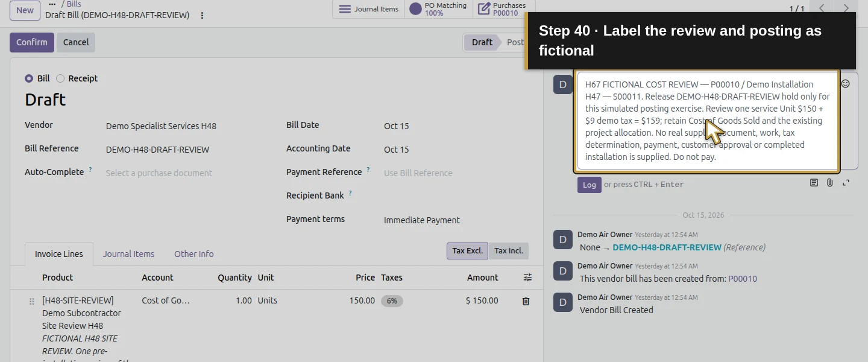Click the Confirm button
868x362 pixels.
click(32, 42)
